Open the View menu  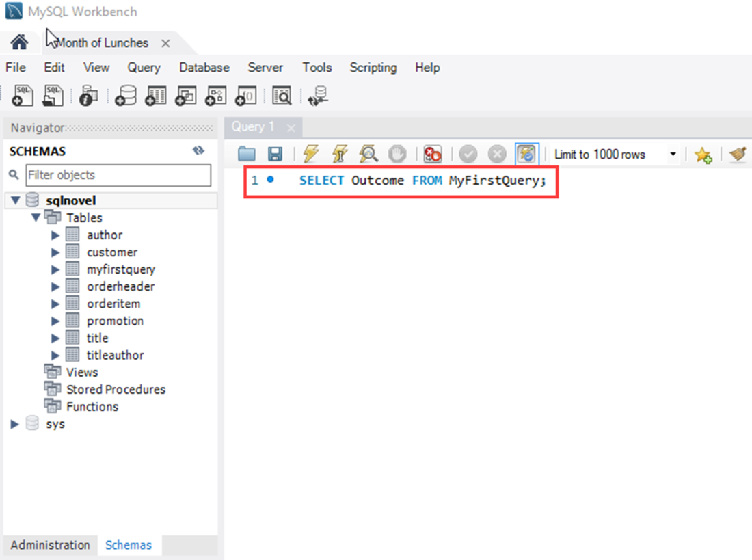(96, 67)
